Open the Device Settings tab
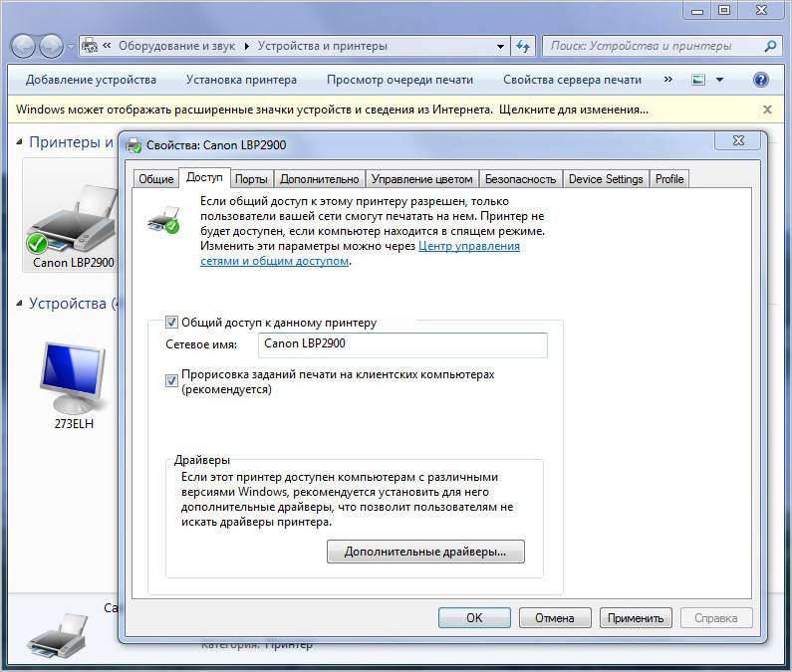The height and width of the screenshot is (672, 792). [606, 179]
